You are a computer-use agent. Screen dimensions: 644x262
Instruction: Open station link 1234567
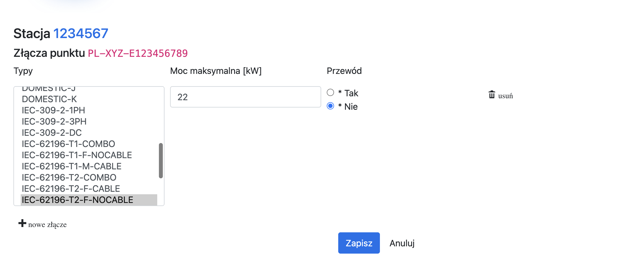tap(81, 34)
